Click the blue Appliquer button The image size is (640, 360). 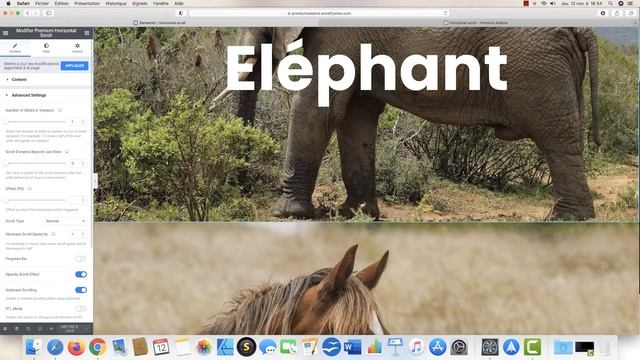74,66
